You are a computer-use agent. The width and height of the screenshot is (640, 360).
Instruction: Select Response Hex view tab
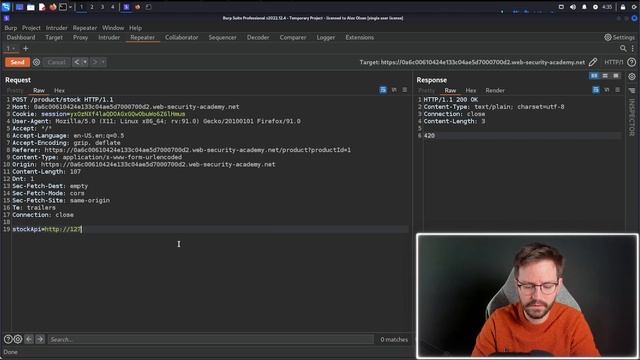point(471,90)
